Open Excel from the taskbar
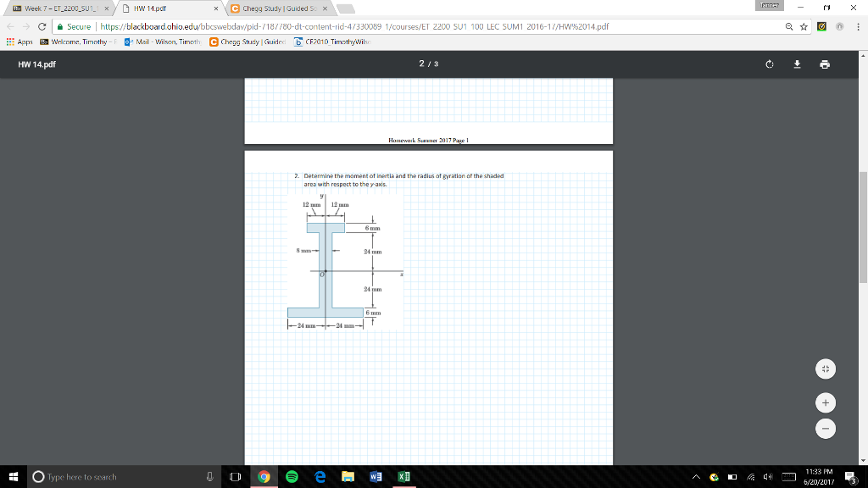Viewport: 868px width, 488px height. (x=402, y=476)
